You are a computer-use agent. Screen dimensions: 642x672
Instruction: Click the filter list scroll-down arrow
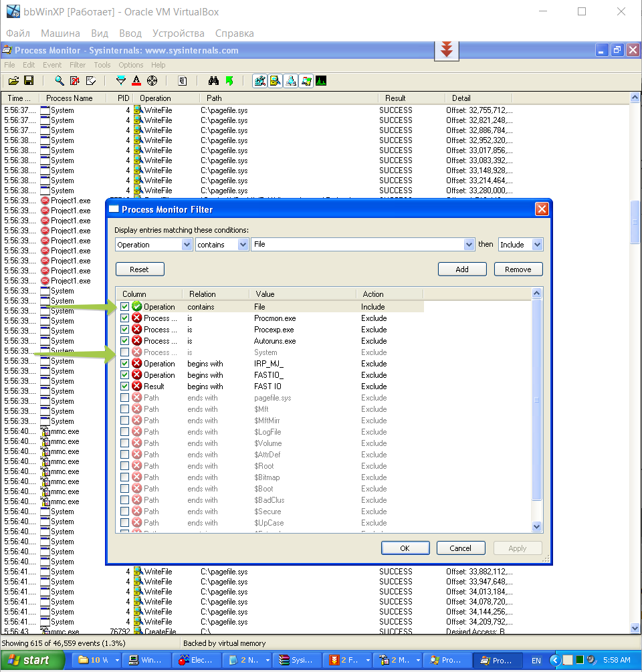click(x=536, y=526)
